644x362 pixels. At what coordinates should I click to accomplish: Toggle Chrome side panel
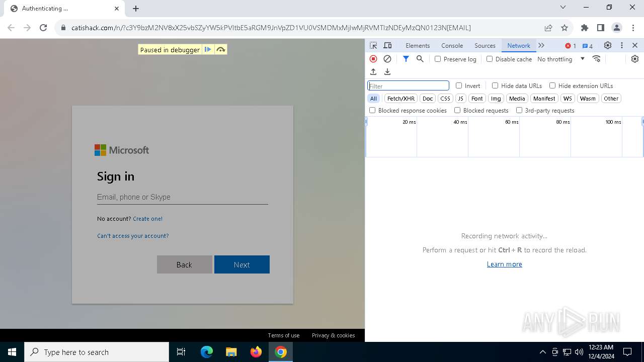click(x=601, y=28)
